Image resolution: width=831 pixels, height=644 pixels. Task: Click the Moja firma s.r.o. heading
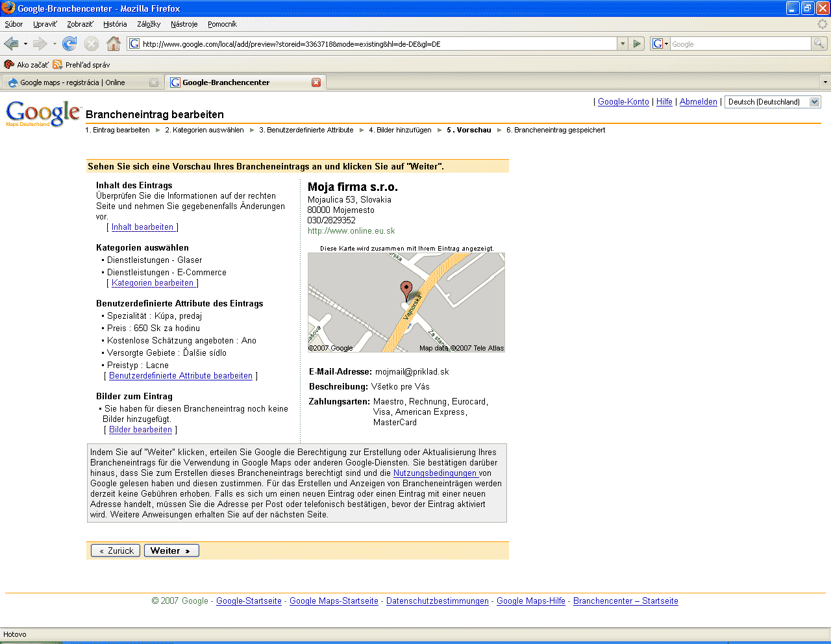pyautogui.click(x=353, y=187)
